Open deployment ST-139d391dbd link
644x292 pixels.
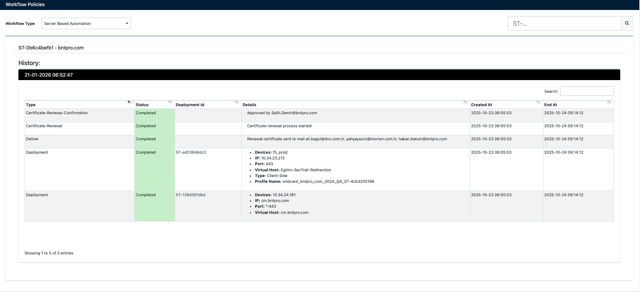tap(190, 195)
